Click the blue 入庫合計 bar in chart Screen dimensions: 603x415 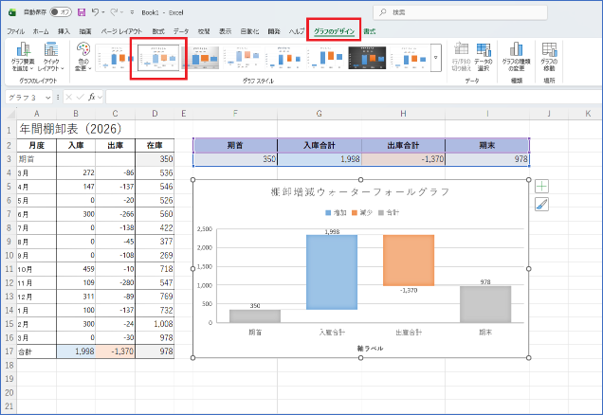pos(332,272)
